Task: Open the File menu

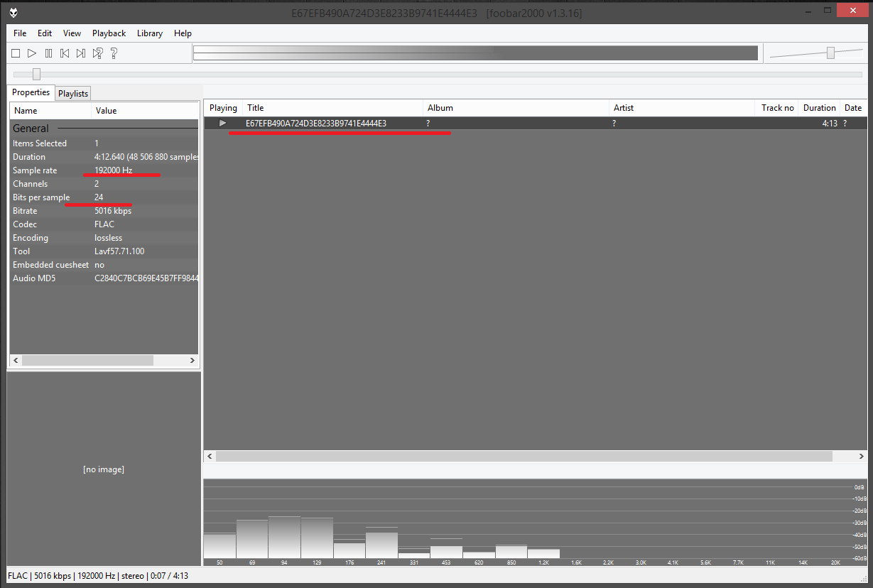Action: (x=20, y=33)
